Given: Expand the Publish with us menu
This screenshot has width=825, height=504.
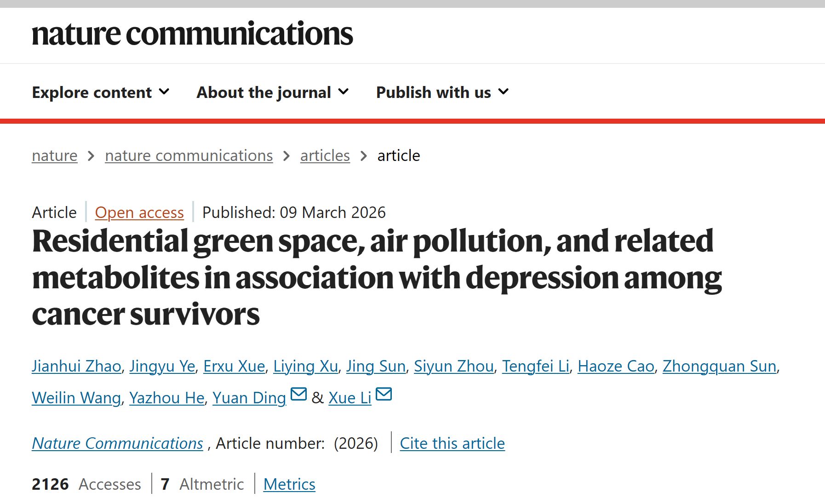Looking at the screenshot, I should (x=442, y=92).
